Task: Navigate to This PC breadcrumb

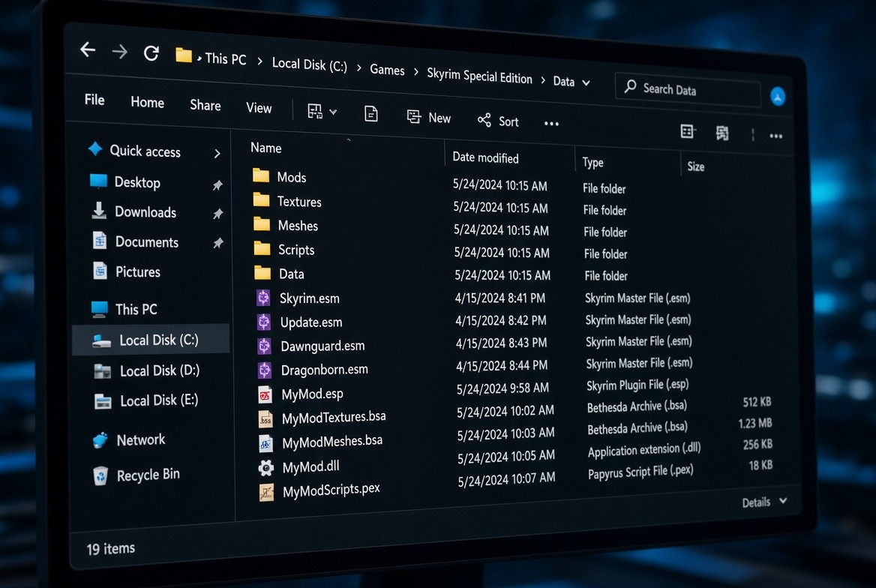Action: [x=226, y=58]
